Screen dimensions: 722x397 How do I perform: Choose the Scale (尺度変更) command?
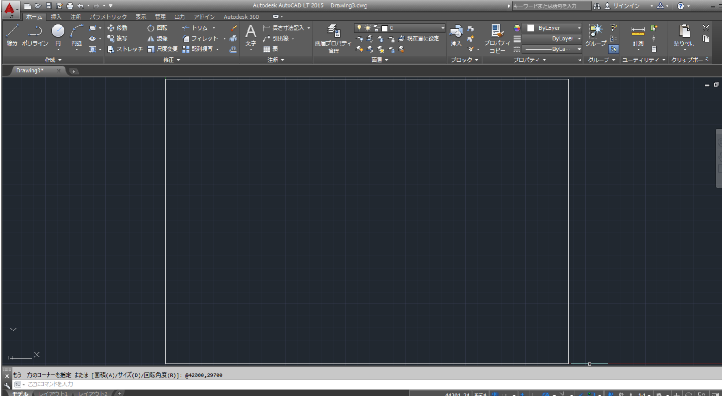tap(163, 49)
